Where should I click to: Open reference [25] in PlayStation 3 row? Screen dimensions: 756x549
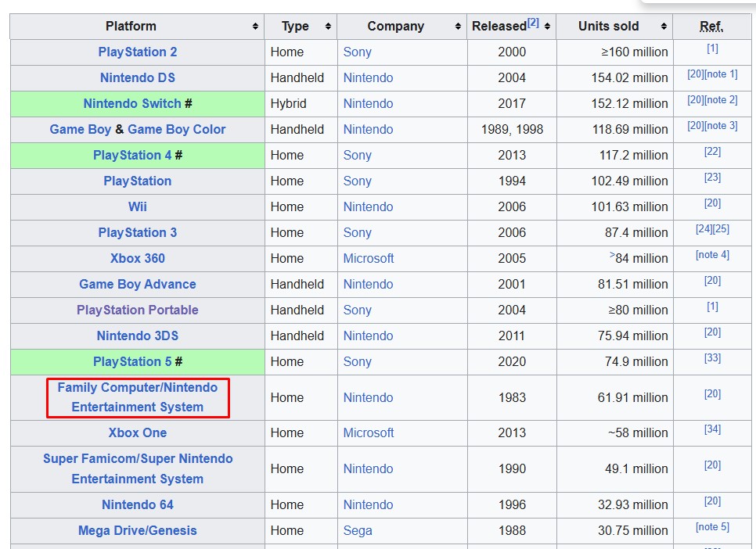point(721,229)
